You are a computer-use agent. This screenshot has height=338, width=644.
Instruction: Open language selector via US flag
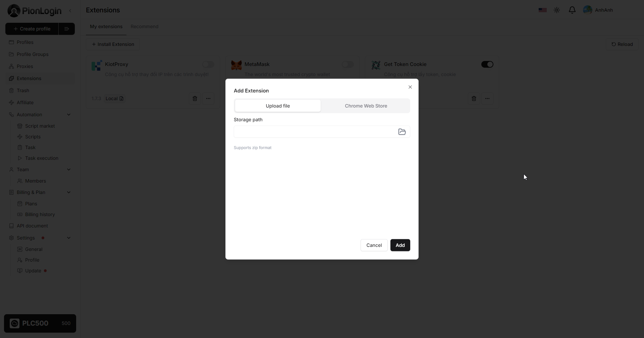[x=542, y=10]
